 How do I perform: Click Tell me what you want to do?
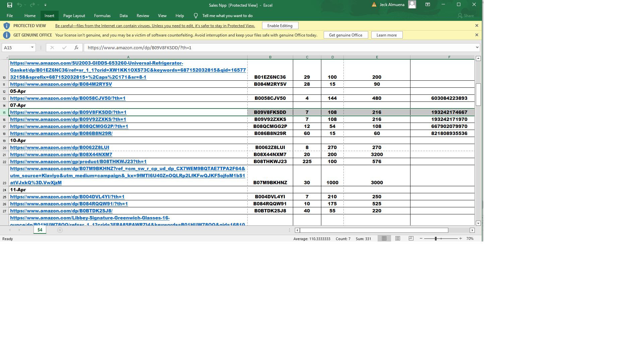point(228,16)
